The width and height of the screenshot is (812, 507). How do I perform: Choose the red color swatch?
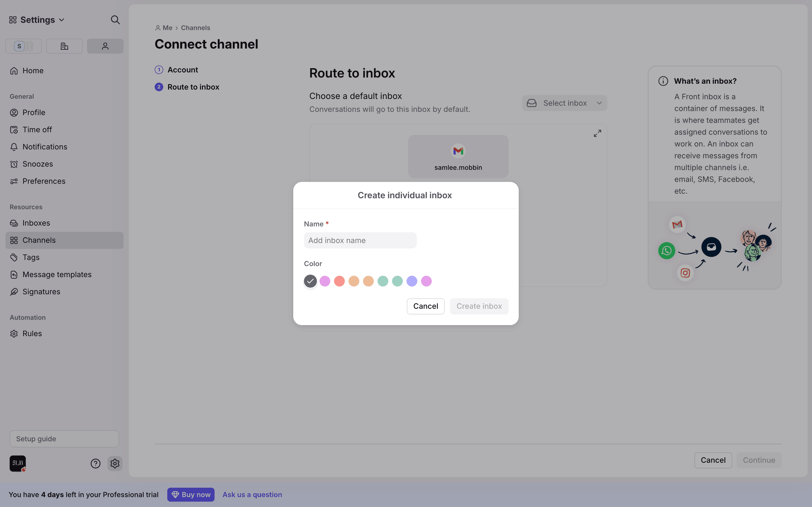(339, 281)
